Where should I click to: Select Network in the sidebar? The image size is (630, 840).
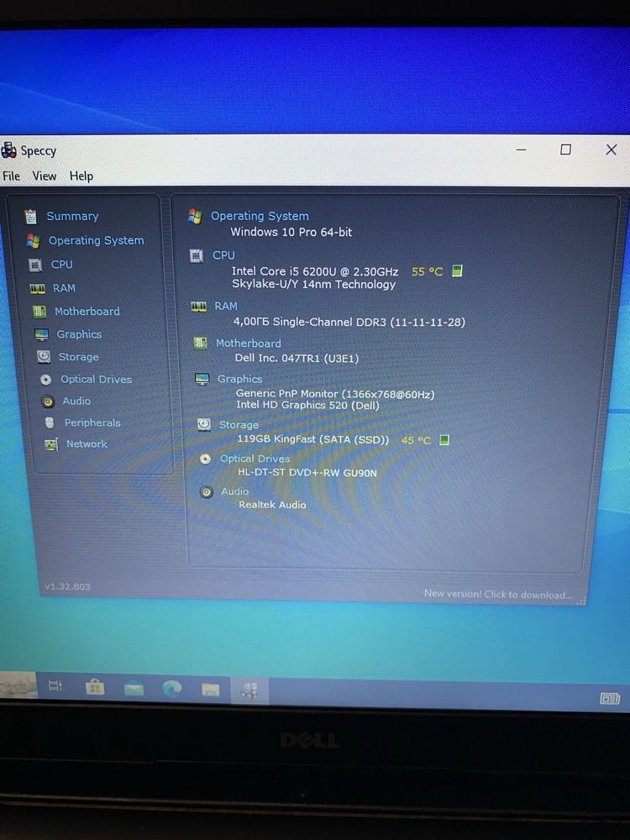point(87,444)
